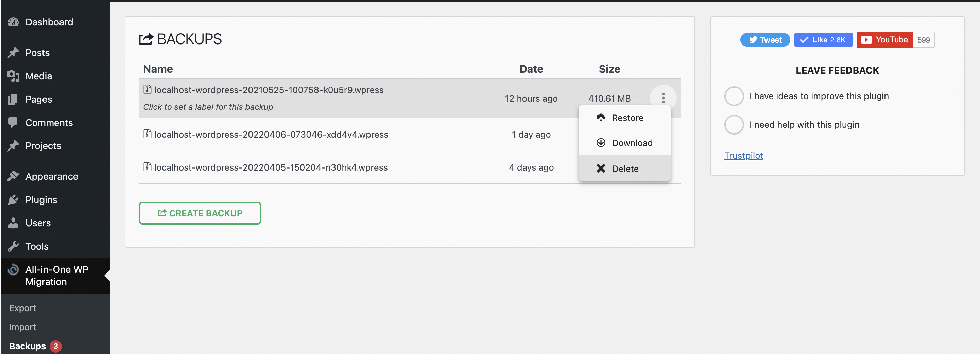Choose Delete from the backup menu
Screen dimensions: 980x354
tap(624, 169)
